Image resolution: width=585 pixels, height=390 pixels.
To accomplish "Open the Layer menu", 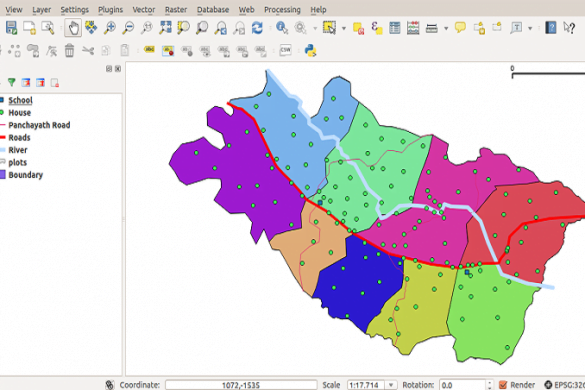I will [x=41, y=10].
